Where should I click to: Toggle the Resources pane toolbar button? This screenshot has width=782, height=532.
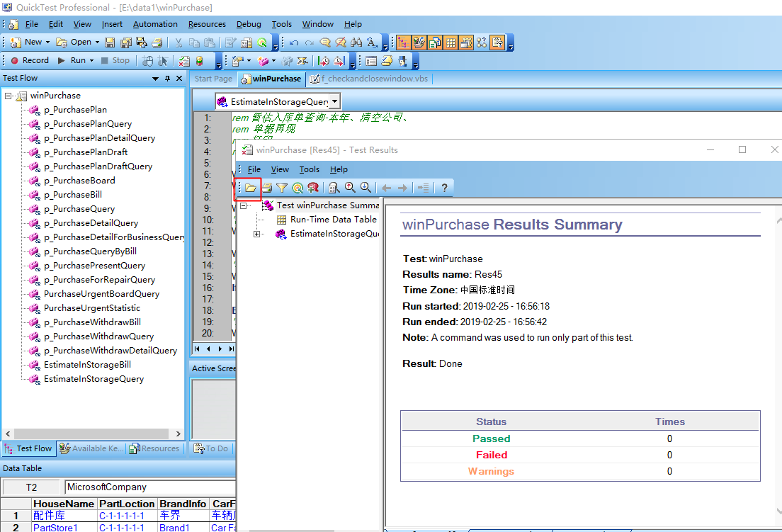[435, 43]
